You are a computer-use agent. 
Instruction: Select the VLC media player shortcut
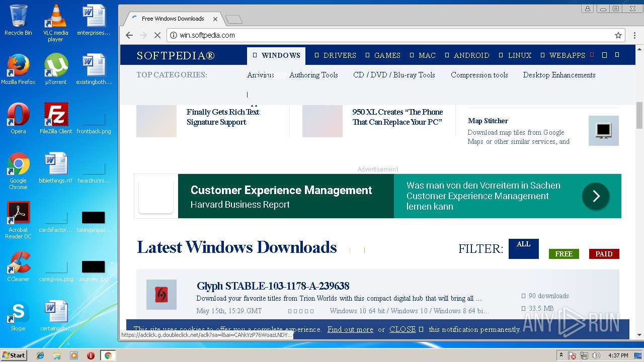click(55, 23)
